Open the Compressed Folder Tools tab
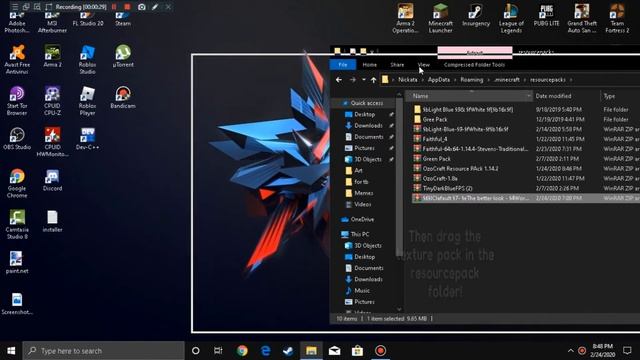The height and width of the screenshot is (360, 640). 474,64
